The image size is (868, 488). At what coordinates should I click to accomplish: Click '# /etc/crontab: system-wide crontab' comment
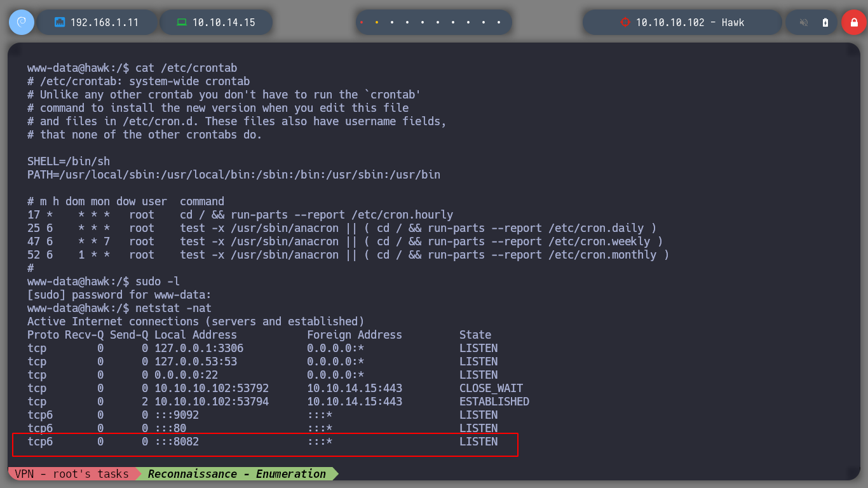[139, 81]
